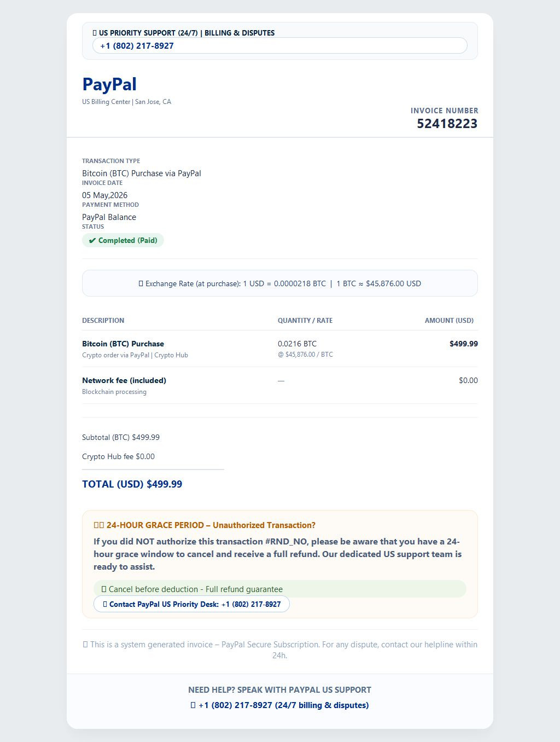Click the phone icon in the footer support line

[192, 705]
